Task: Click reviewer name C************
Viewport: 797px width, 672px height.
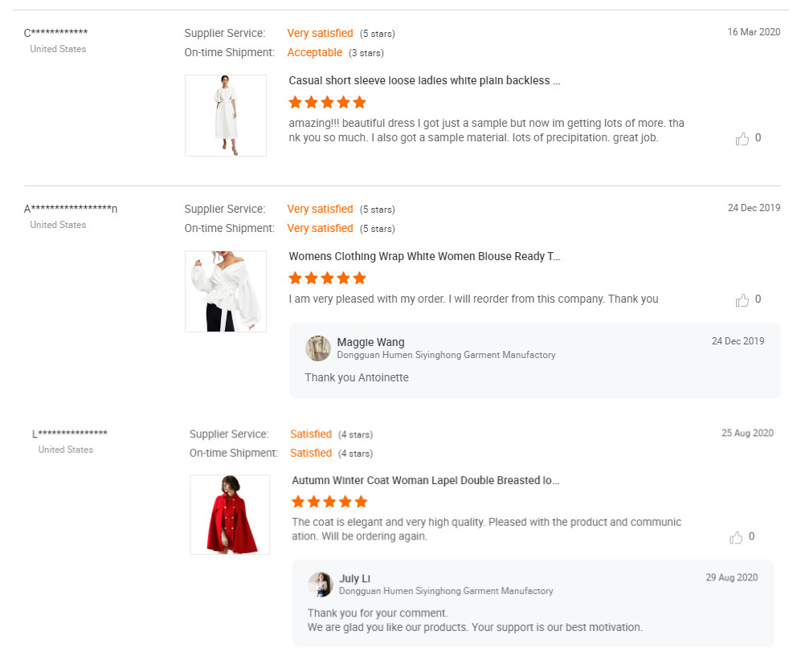Action: (56, 33)
